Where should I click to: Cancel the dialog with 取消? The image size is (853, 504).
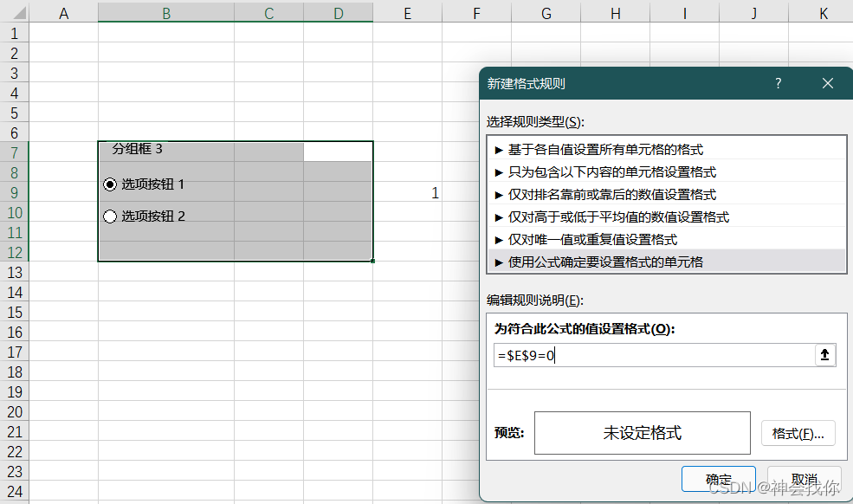pyautogui.click(x=804, y=479)
